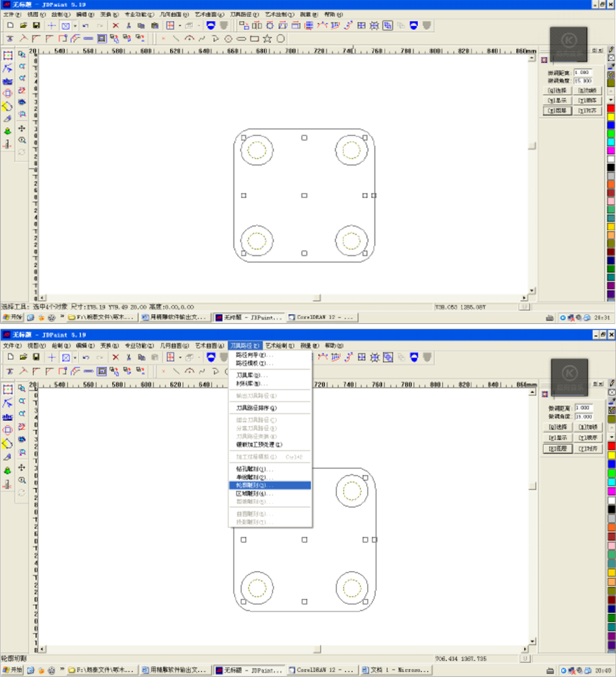The width and height of the screenshot is (616, 677).
Task: Select the abc text tool in lower window
Action: (7, 417)
